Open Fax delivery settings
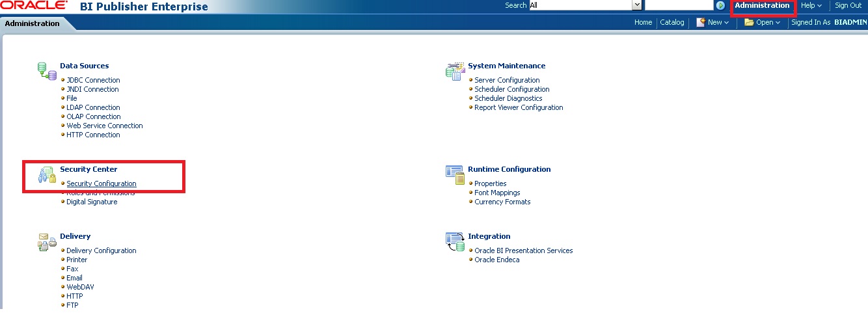868x324 pixels. [x=72, y=269]
